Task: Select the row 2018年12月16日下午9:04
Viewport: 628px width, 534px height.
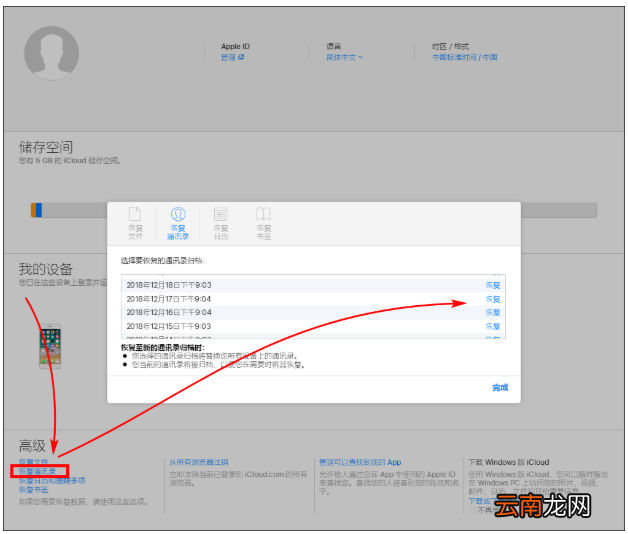Action: (313, 312)
